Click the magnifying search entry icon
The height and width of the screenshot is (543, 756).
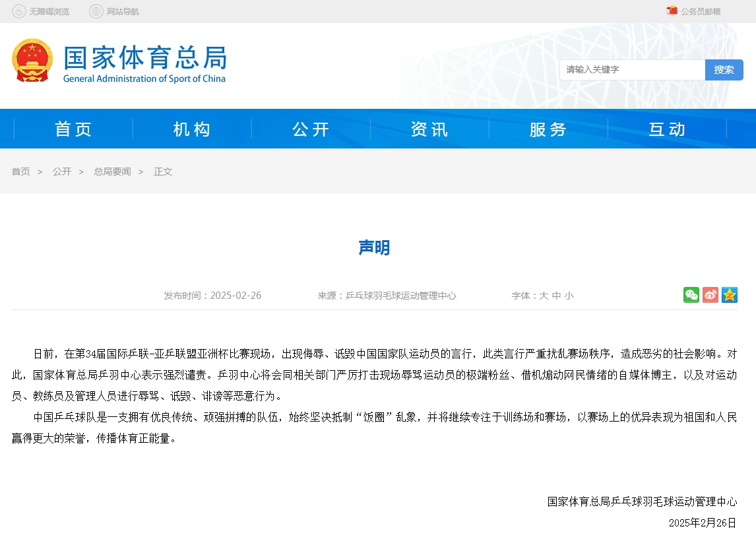coord(724,69)
